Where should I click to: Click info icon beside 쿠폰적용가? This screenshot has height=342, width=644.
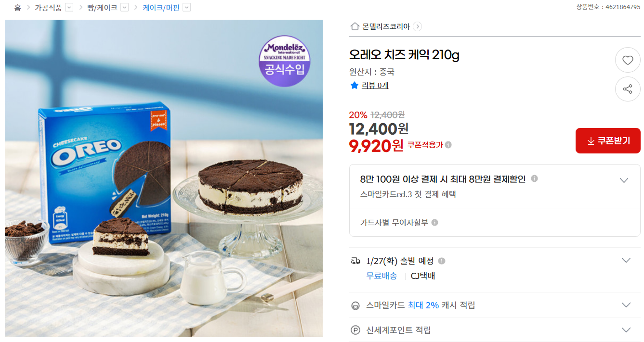[448, 145]
